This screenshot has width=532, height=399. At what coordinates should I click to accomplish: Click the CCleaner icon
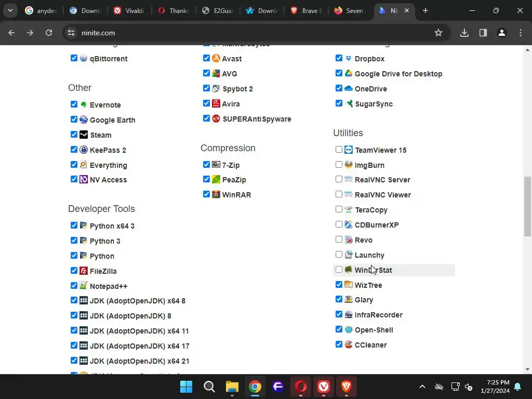pos(349,344)
